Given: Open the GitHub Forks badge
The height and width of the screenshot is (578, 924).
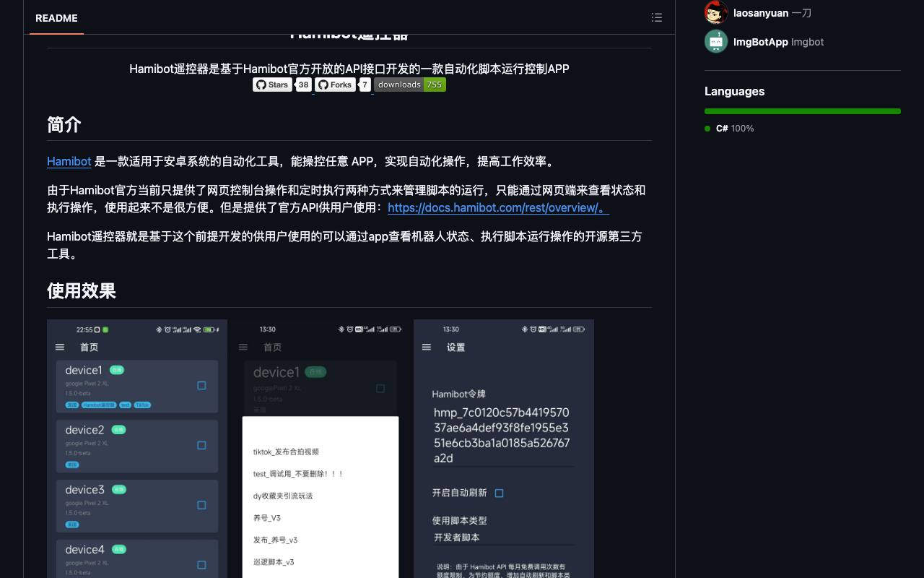Looking at the screenshot, I should click(x=335, y=85).
